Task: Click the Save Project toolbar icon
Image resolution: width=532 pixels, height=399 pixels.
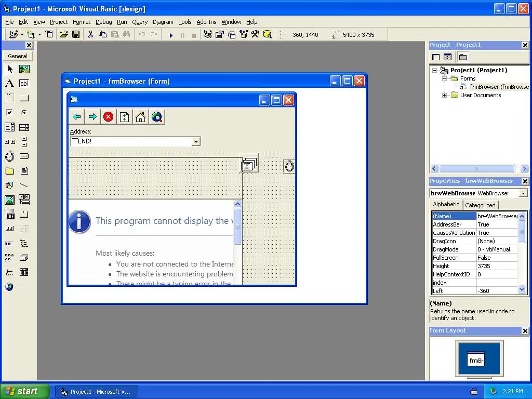Action: pos(76,34)
